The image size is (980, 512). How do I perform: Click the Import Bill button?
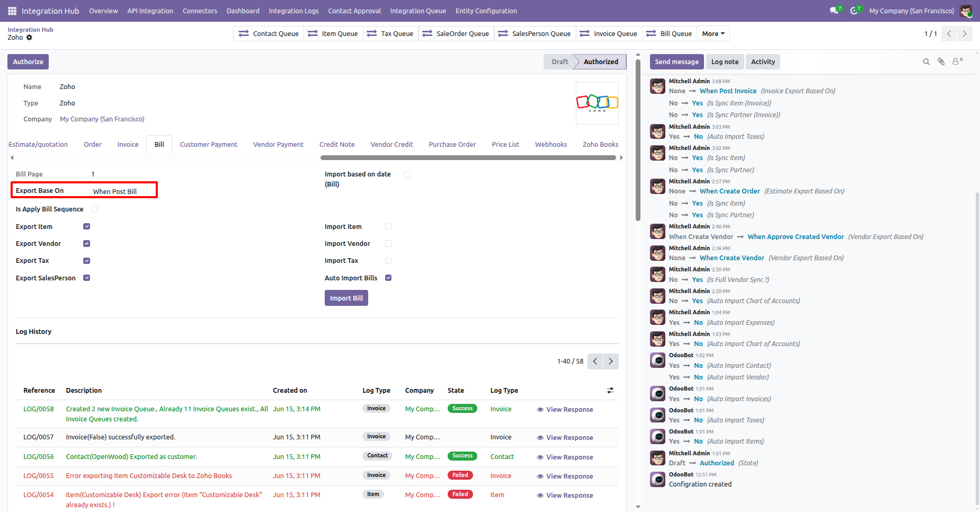click(346, 298)
